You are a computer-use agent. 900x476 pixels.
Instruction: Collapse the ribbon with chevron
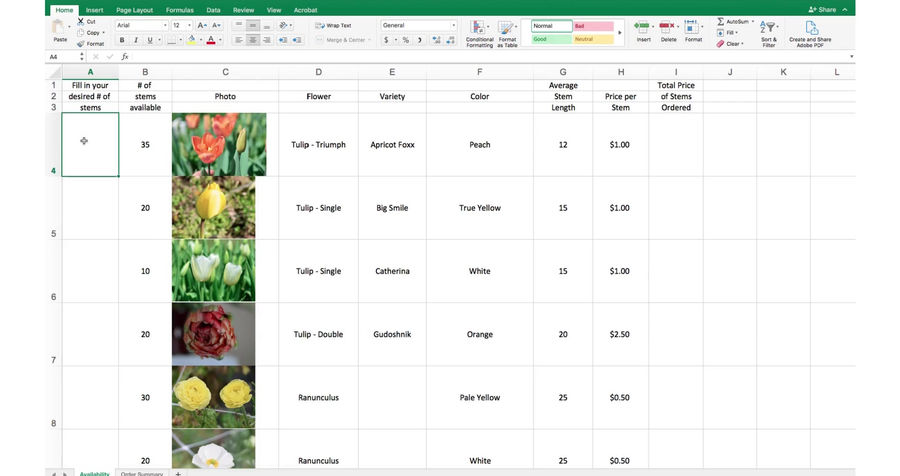tap(845, 10)
